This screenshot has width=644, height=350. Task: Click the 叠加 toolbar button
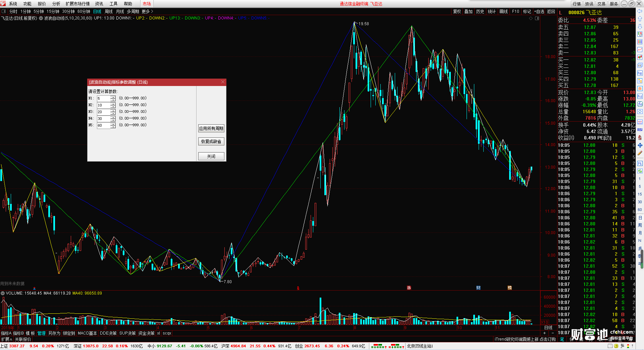pyautogui.click(x=468, y=11)
